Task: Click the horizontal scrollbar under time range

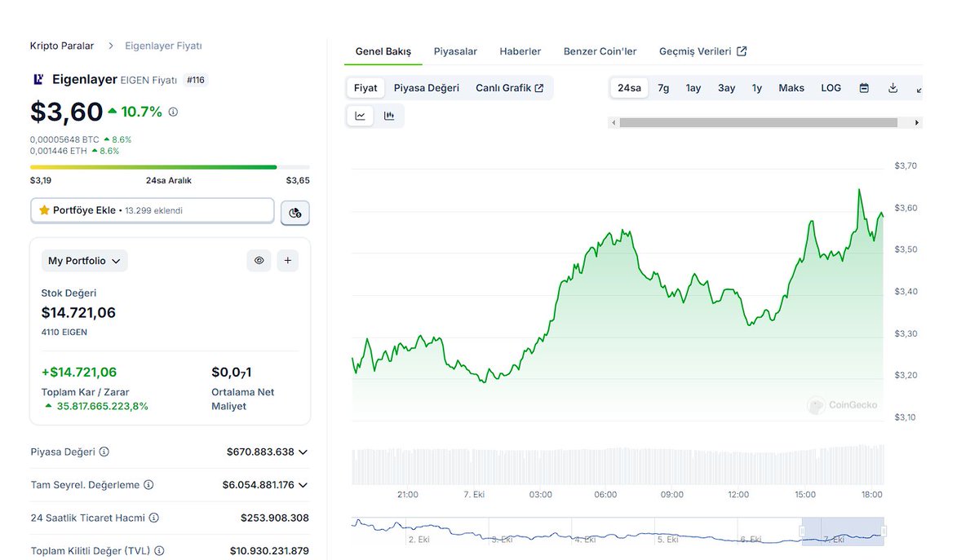Action: [x=759, y=122]
